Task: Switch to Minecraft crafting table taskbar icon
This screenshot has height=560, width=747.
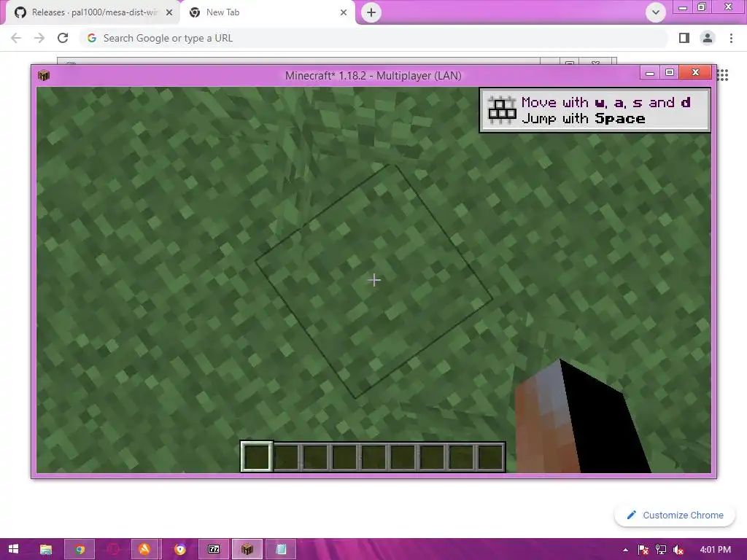Action: pyautogui.click(x=247, y=550)
